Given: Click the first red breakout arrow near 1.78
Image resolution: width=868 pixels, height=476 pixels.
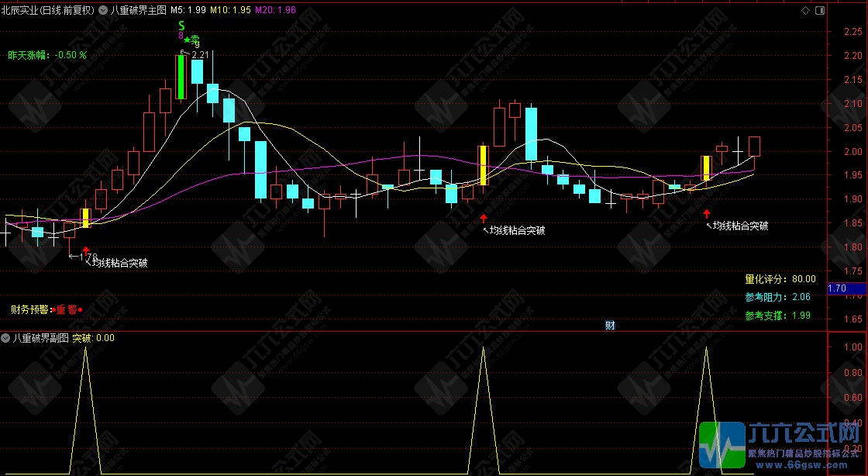Looking at the screenshot, I should coord(85,252).
